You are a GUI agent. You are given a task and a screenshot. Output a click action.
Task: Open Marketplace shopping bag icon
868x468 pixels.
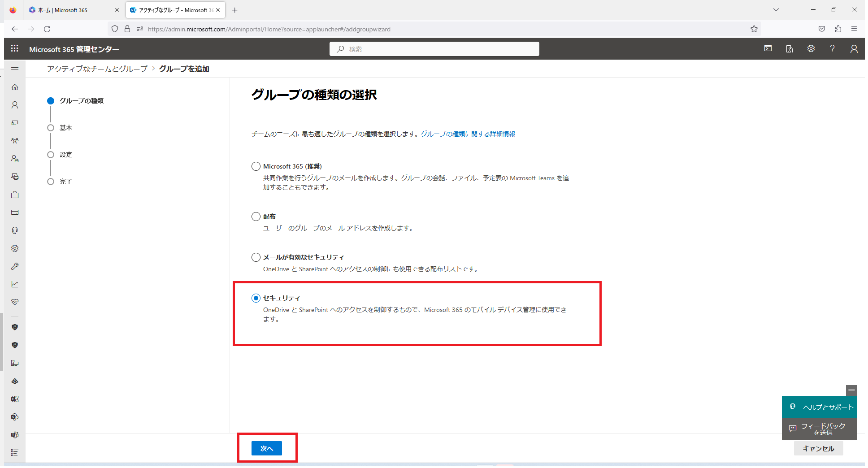click(15, 195)
